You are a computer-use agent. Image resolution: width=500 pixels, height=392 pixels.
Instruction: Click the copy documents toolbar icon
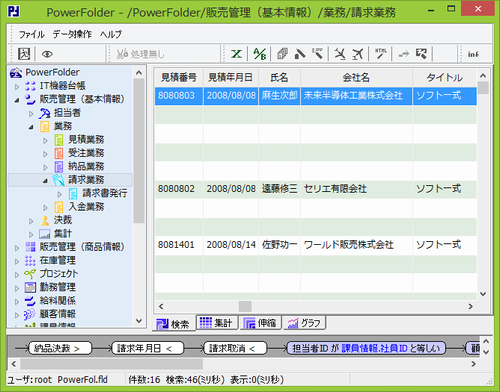pyautogui.click(x=282, y=54)
